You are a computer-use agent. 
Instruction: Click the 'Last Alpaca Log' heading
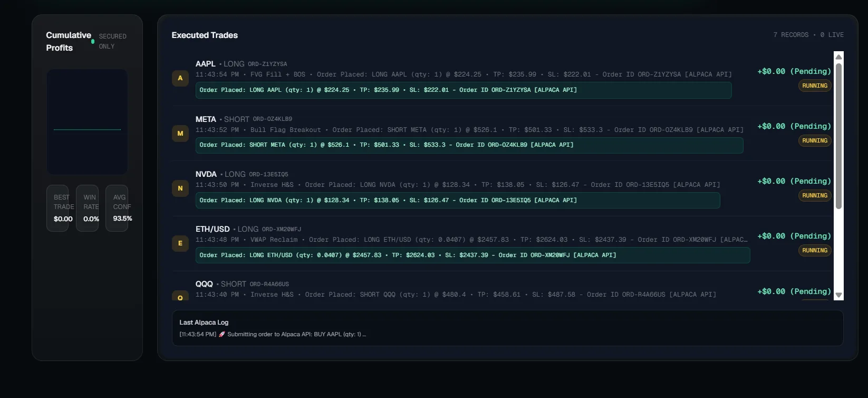tap(204, 323)
